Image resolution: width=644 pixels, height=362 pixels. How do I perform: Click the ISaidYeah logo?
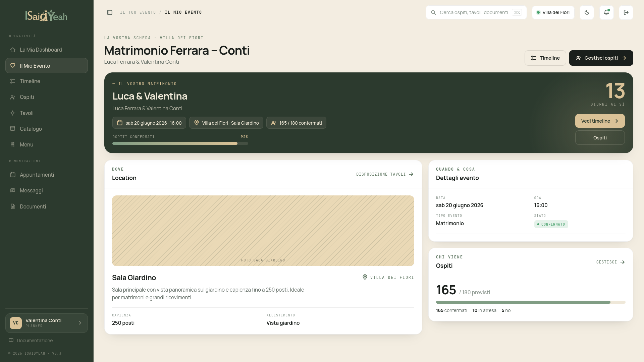tap(46, 15)
